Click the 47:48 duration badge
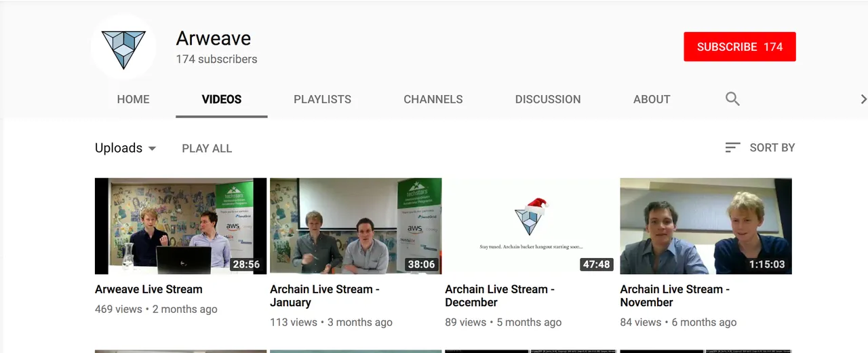868x353 pixels. 596,264
